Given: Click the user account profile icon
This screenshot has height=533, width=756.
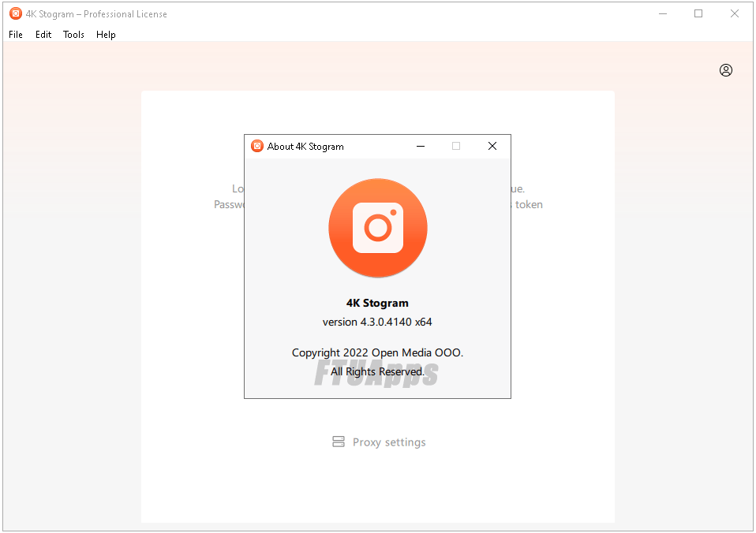Looking at the screenshot, I should point(726,70).
